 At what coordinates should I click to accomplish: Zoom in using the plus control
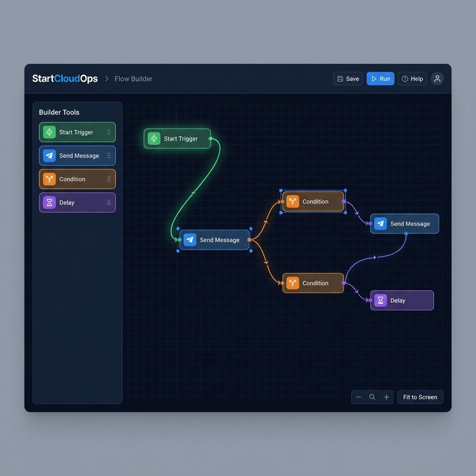(x=386, y=397)
